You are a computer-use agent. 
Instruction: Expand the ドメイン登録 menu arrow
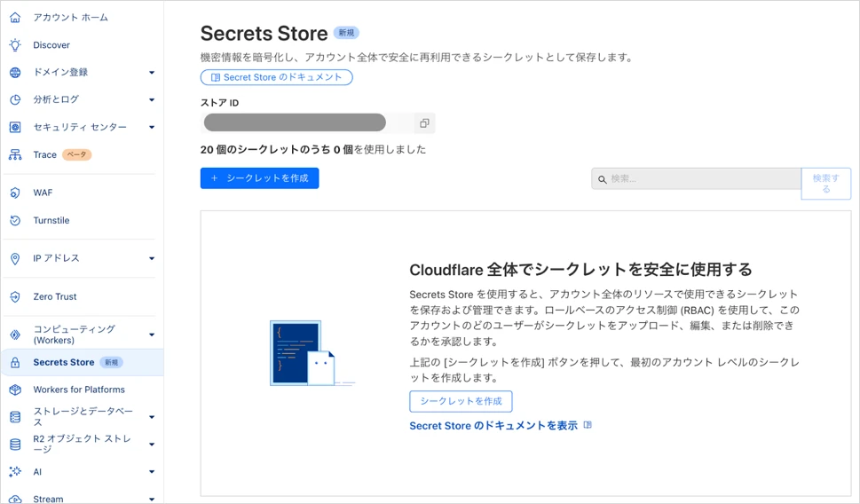152,73
